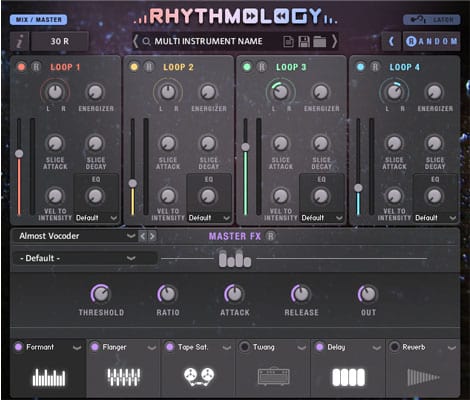This screenshot has height=400, width=470.
Task: Go to previous multi instrument preset
Action: point(135,42)
